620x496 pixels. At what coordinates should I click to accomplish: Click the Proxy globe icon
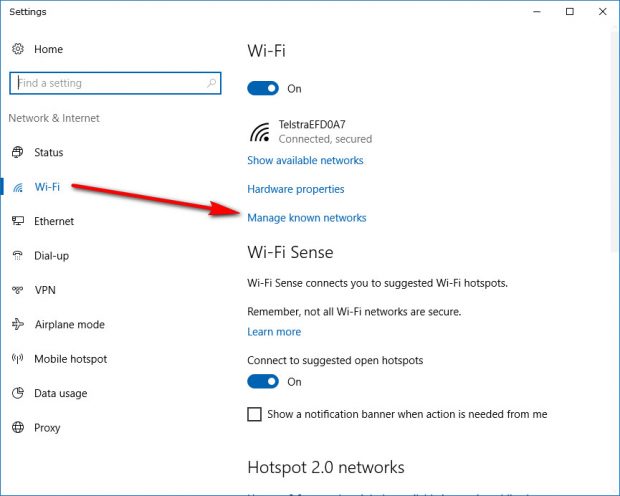[x=17, y=428]
